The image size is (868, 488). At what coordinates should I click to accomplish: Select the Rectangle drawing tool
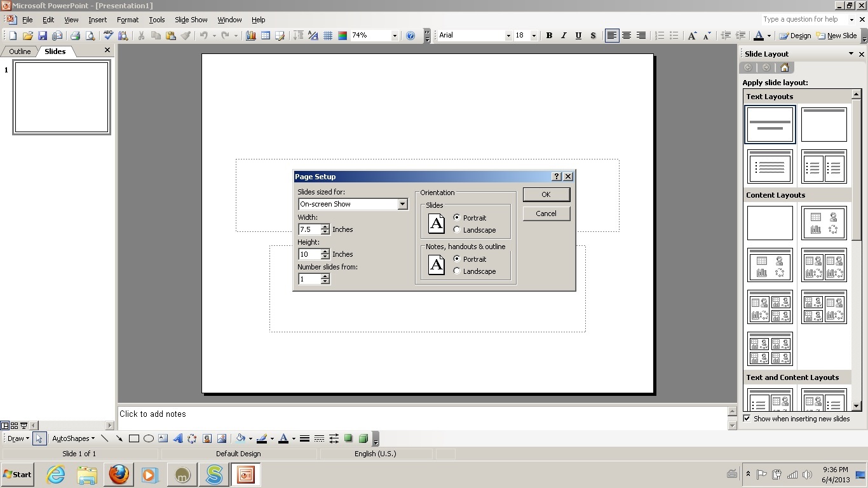[x=133, y=438]
